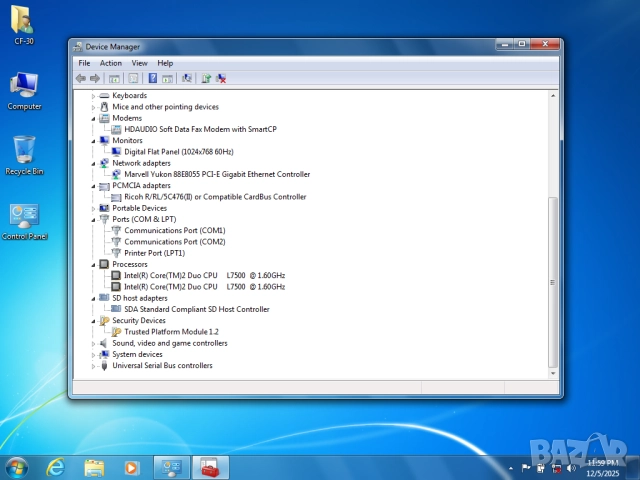Open the View menu
640x480 pixels.
139,63
